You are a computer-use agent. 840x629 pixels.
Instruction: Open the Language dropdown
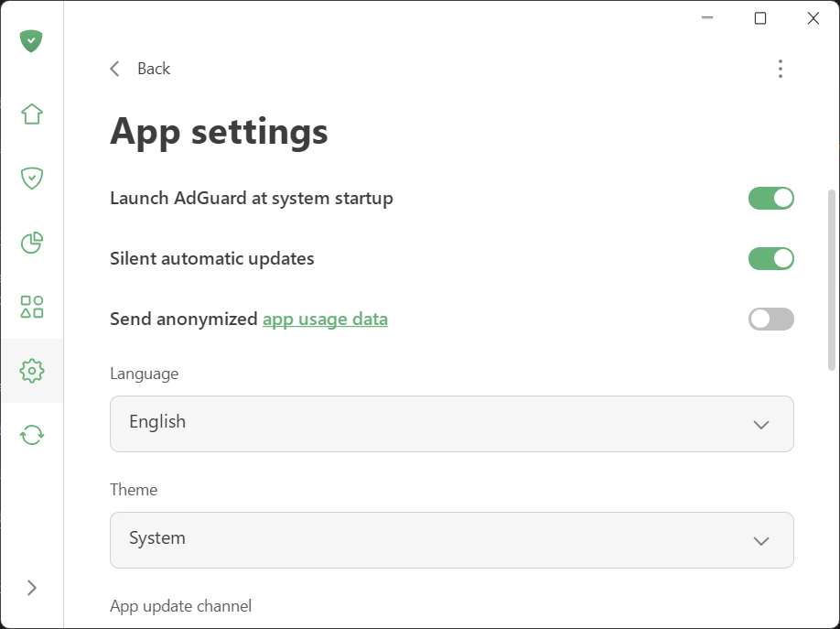click(451, 424)
